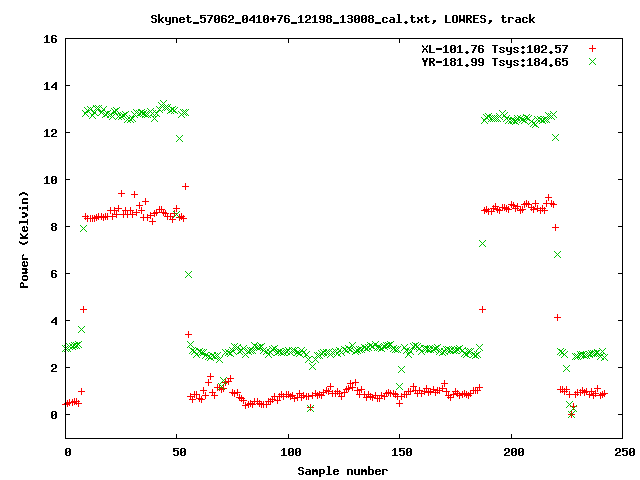Click the plot title Skynet_57062_0410+76_12198_13008_cal.txt

click(290, 20)
